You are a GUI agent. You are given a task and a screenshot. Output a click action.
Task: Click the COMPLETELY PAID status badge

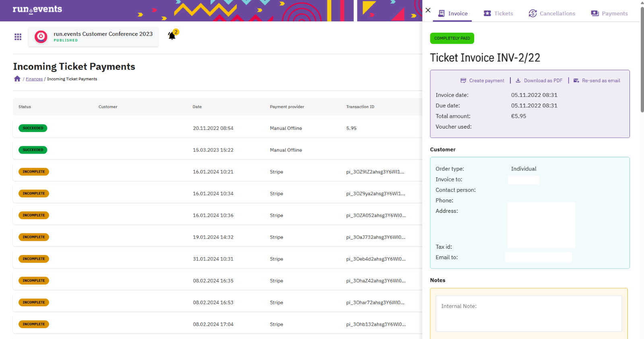pos(452,38)
